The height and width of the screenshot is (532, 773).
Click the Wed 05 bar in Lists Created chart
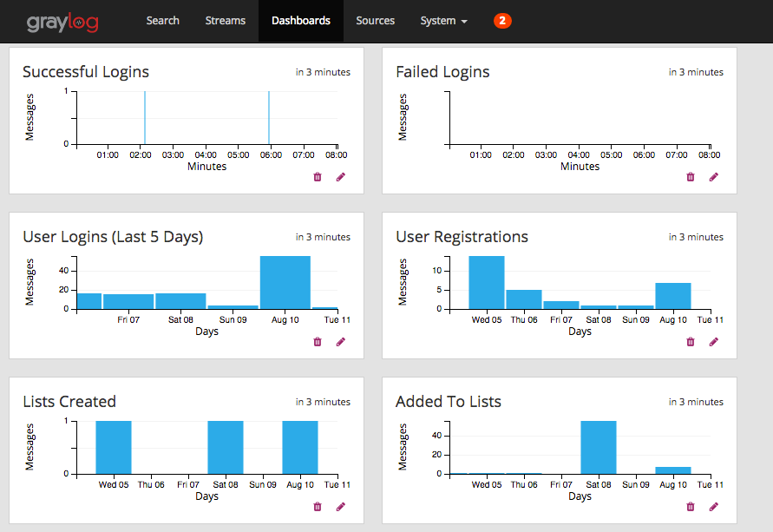[114, 447]
